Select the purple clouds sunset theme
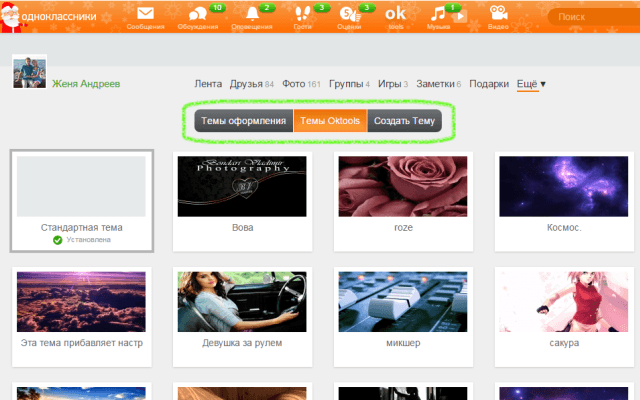The width and height of the screenshot is (640, 400). 81,302
